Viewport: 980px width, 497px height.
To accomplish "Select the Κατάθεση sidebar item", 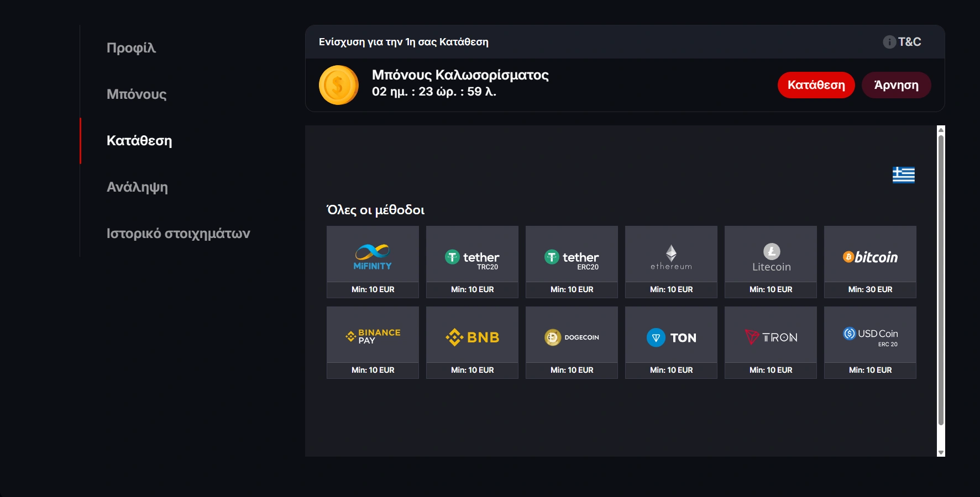I will pos(139,141).
